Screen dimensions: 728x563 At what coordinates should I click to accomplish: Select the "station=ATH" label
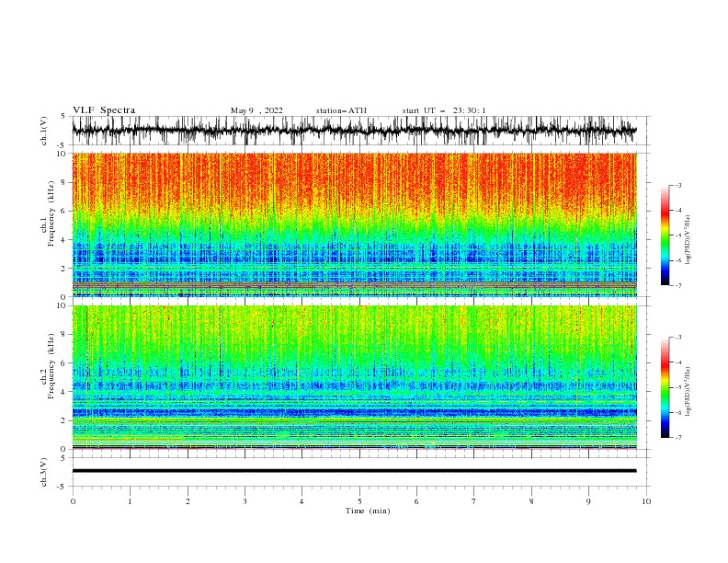[x=341, y=110]
